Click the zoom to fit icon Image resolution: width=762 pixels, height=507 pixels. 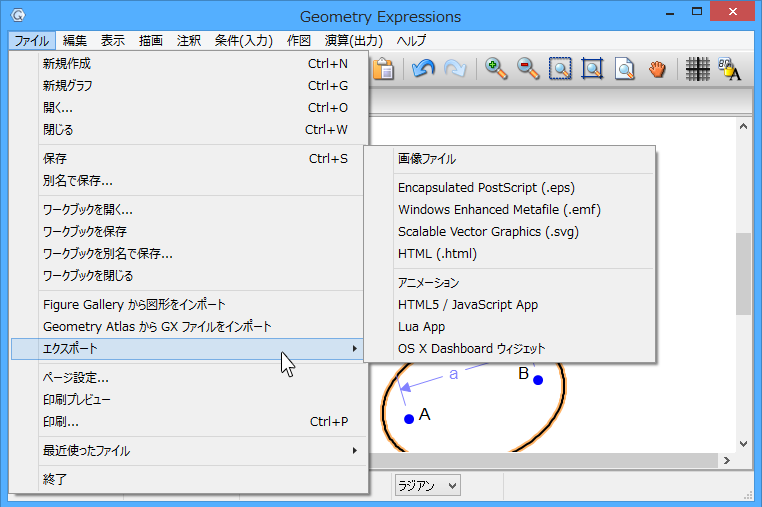[x=592, y=69]
